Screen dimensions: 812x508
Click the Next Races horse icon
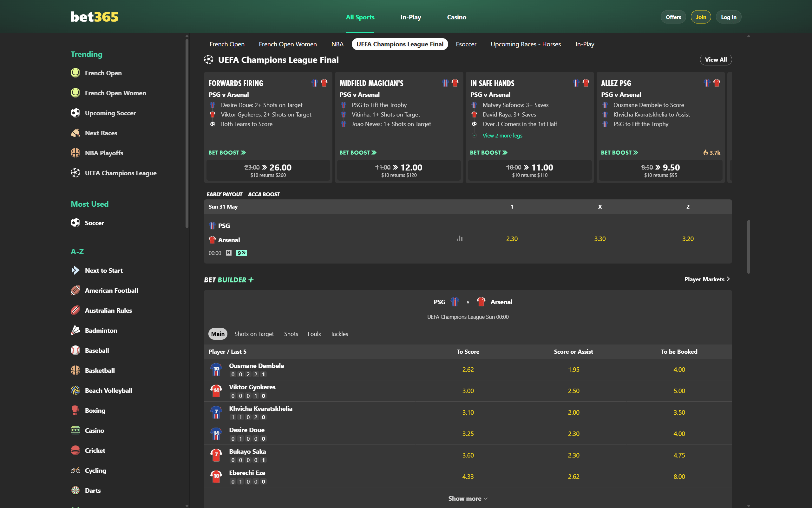75,133
